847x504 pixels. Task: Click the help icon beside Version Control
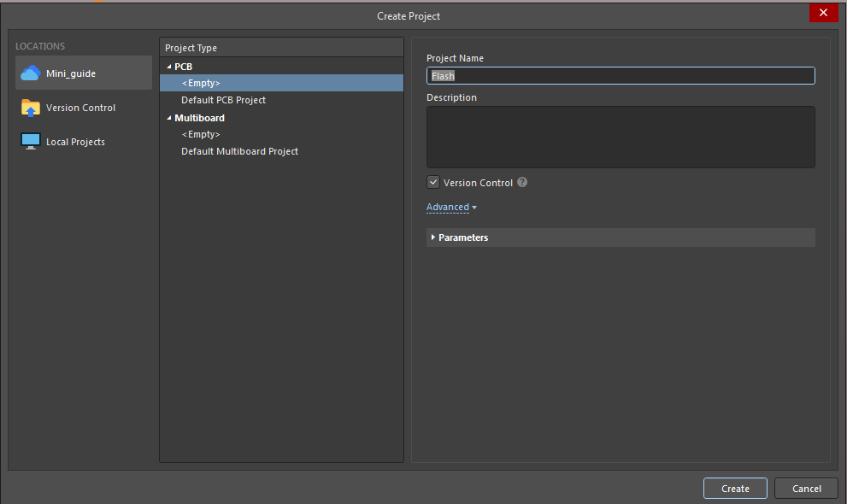[521, 182]
